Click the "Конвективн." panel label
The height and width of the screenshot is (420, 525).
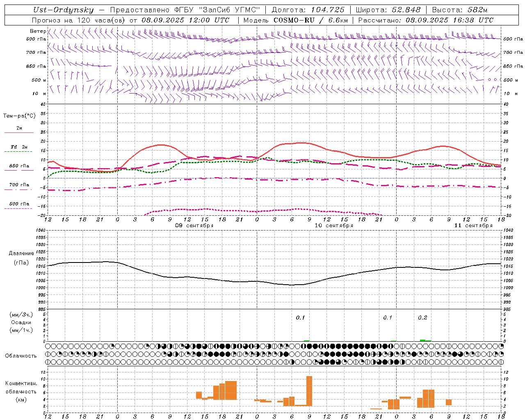click(x=21, y=383)
